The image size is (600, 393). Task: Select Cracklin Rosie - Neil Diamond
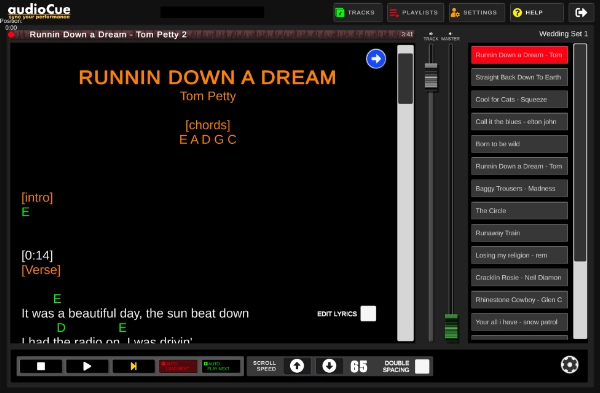(x=519, y=277)
